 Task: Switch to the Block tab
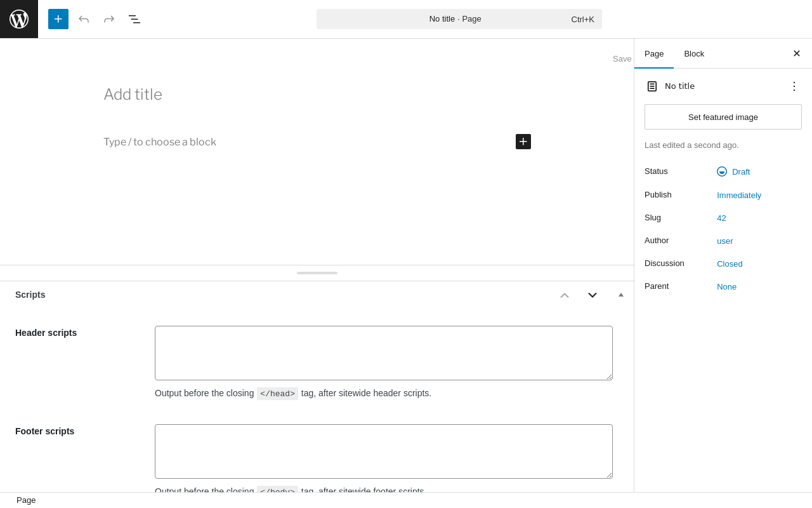[694, 53]
